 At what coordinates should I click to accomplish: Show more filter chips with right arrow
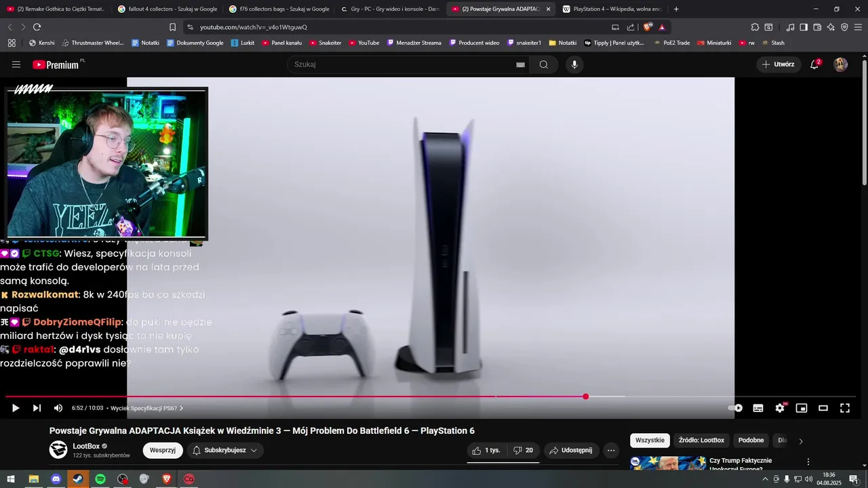point(801,441)
